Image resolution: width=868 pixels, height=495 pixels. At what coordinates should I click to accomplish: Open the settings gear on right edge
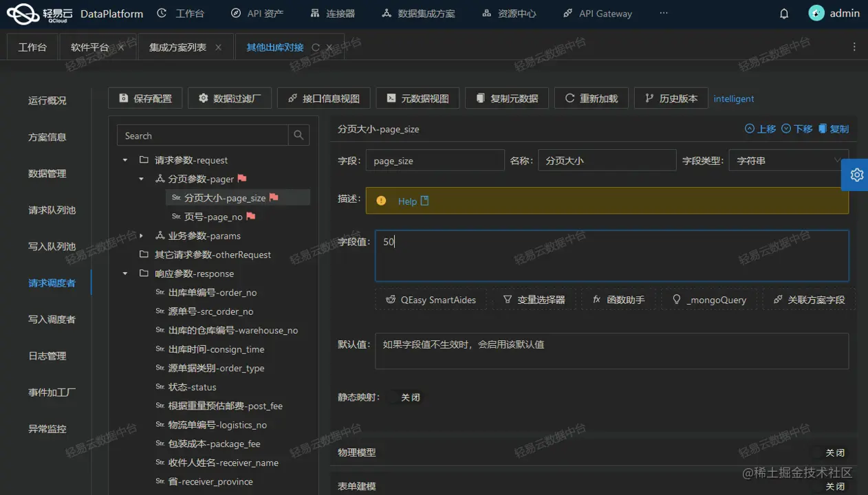pos(855,175)
